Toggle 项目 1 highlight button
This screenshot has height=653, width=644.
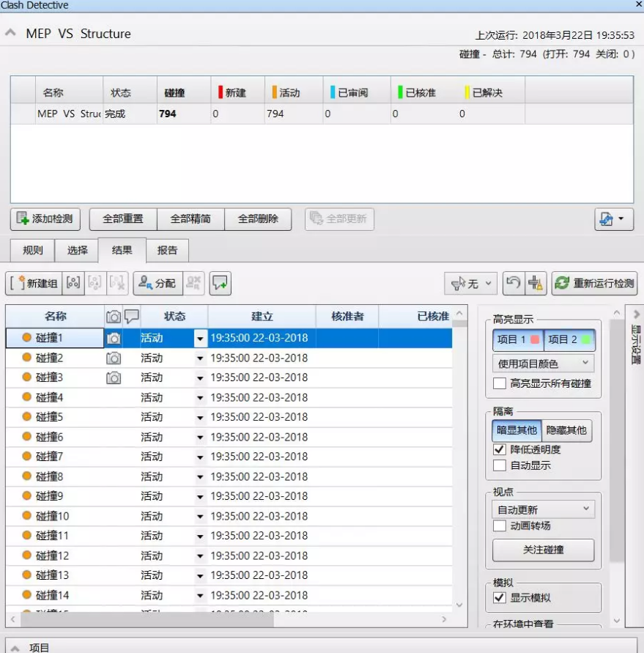tap(518, 339)
